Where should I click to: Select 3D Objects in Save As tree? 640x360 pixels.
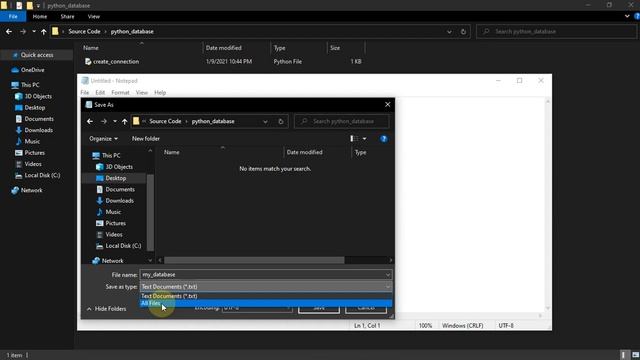(x=114, y=167)
